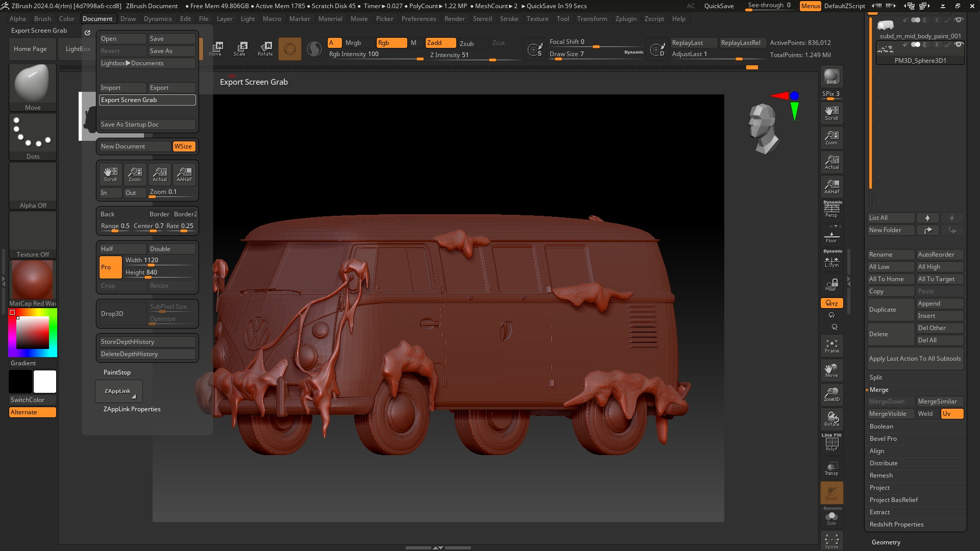Toggle the Pro proportional constraint button
Image resolution: width=980 pixels, height=551 pixels.
click(x=110, y=267)
